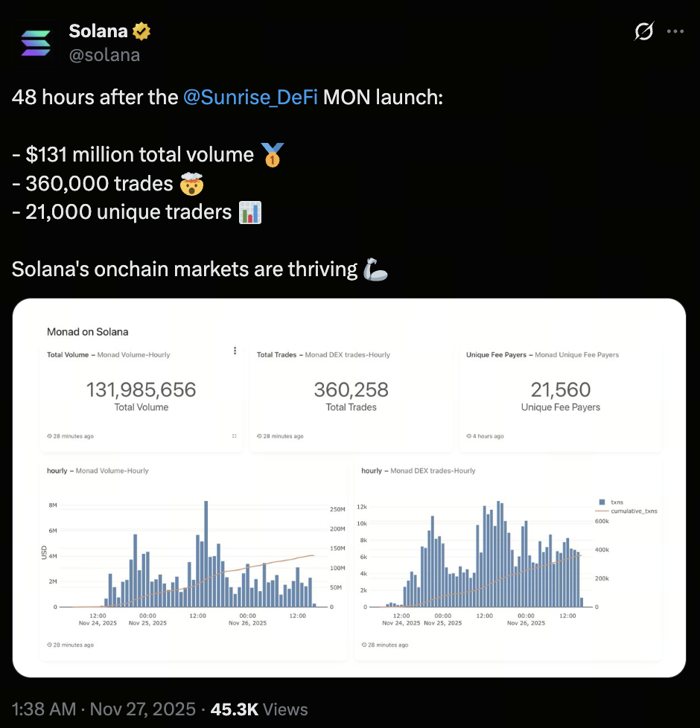Click the gold verified badge next to Solana

[x=141, y=31]
